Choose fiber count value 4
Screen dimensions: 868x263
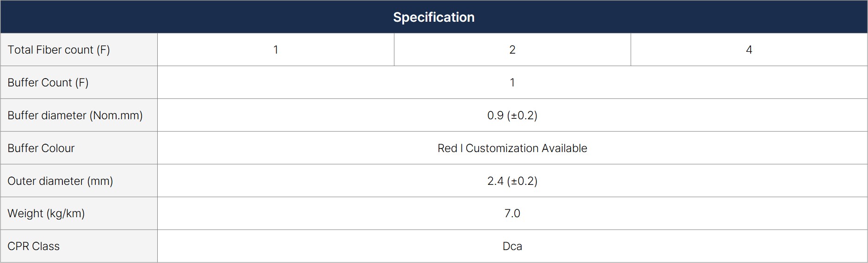(749, 50)
